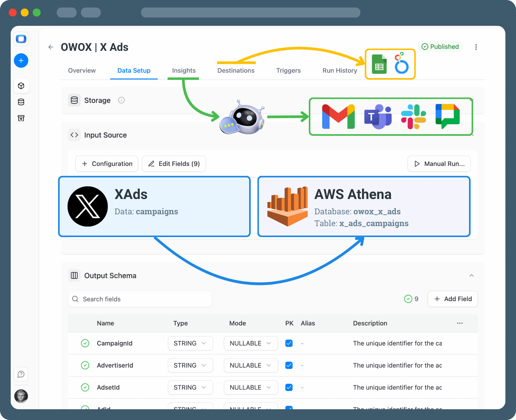Collapse the Output Schema section
This screenshot has height=420, width=516.
[471, 276]
